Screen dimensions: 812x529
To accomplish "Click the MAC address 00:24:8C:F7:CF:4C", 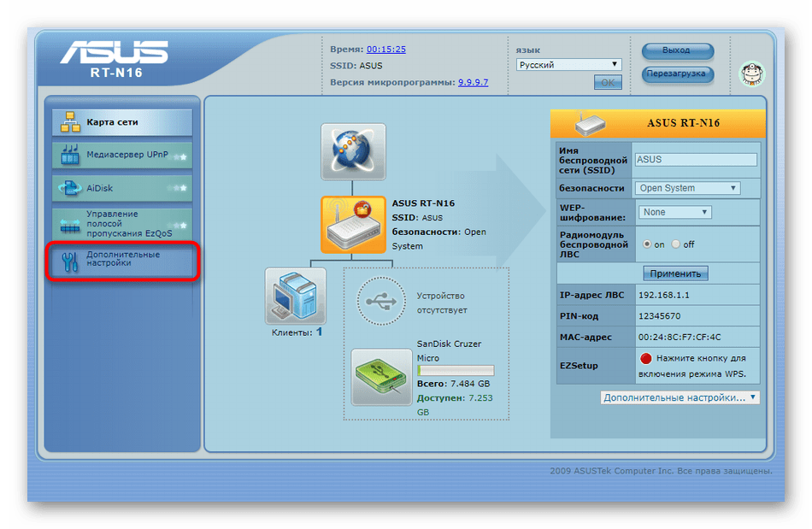I will click(680, 337).
